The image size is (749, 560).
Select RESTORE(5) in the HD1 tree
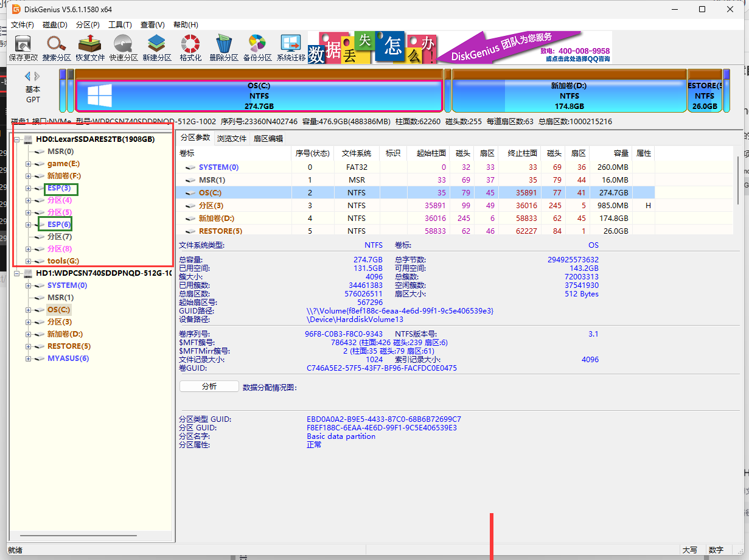point(69,346)
